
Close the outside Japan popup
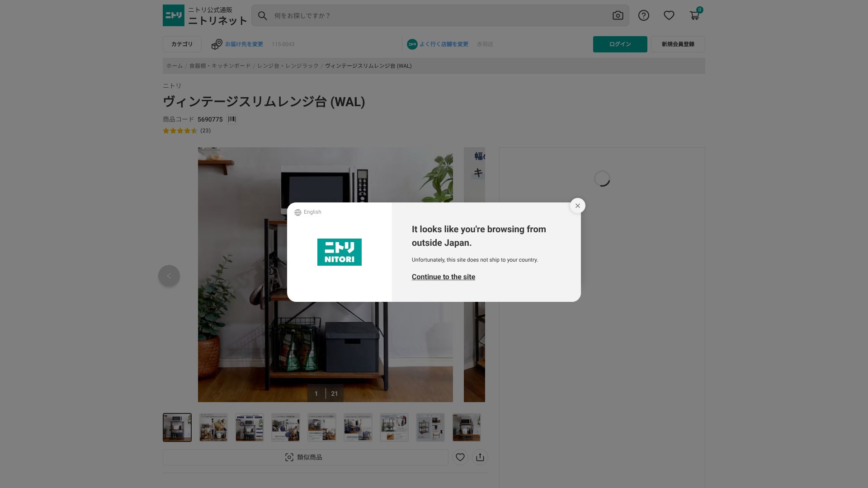click(x=577, y=206)
